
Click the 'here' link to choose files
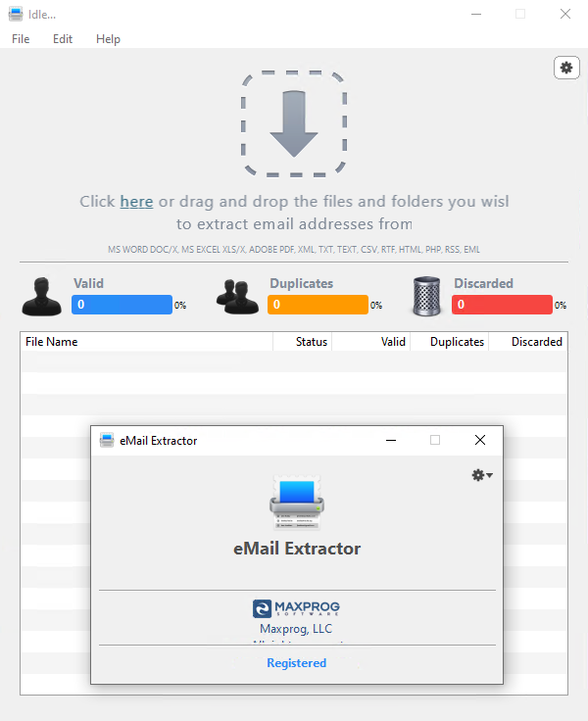click(x=136, y=202)
